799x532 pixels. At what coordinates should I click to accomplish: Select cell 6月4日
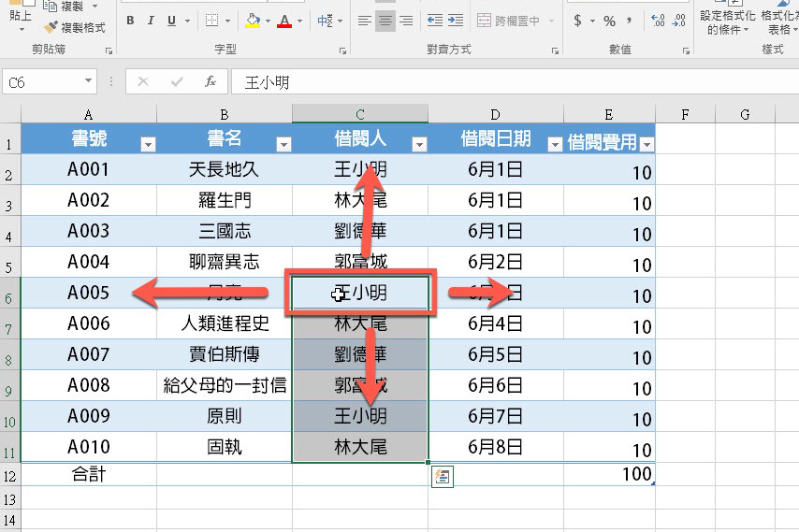[495, 324]
